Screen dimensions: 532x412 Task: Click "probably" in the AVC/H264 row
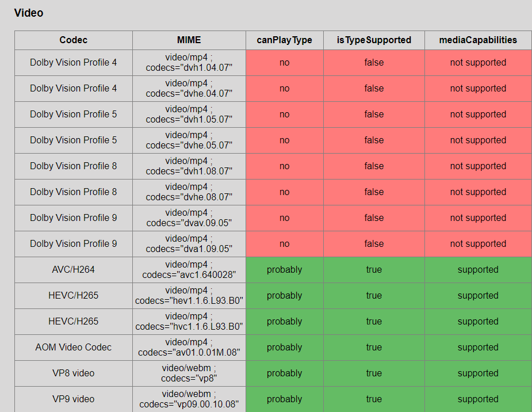pyautogui.click(x=284, y=270)
